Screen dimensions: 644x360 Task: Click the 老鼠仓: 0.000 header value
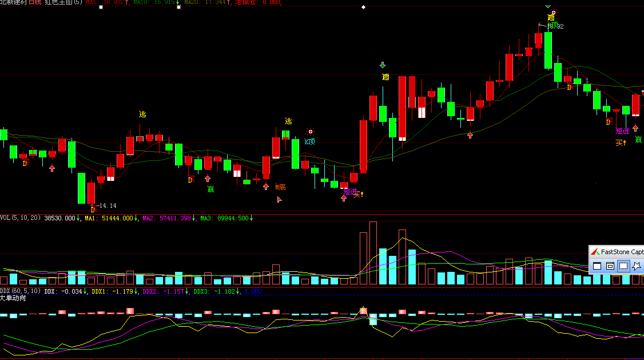point(258,2)
